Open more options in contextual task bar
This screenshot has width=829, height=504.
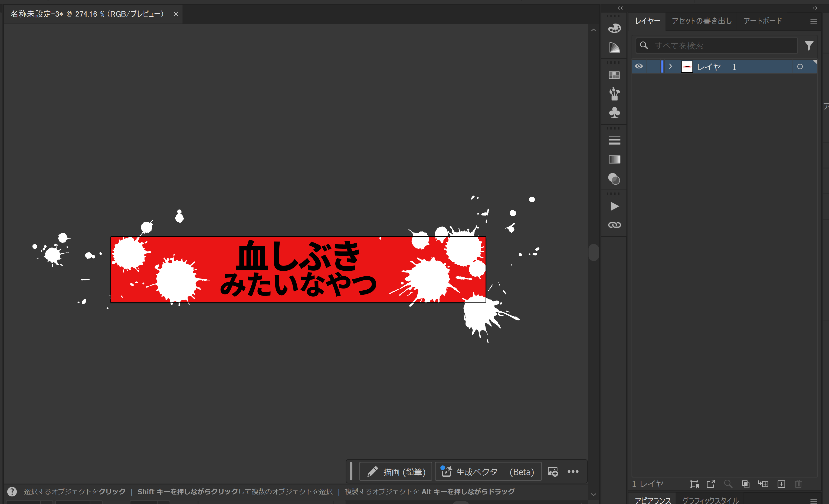tap(573, 471)
